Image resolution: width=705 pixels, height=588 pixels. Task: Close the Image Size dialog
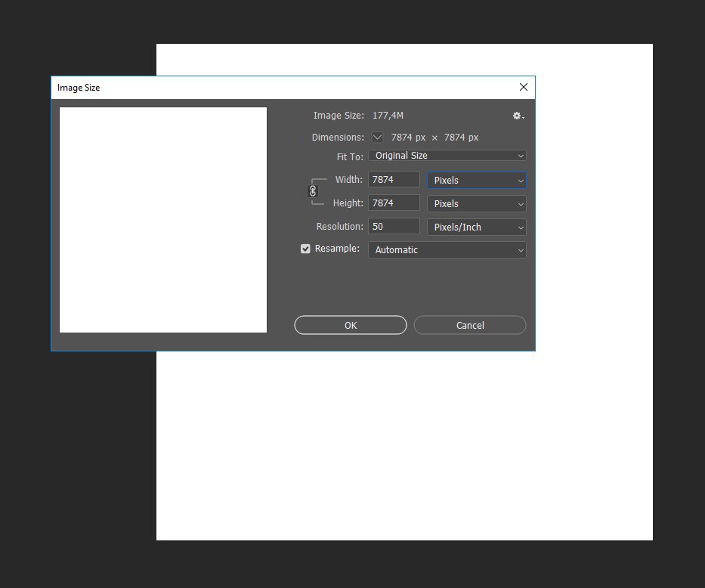(524, 87)
